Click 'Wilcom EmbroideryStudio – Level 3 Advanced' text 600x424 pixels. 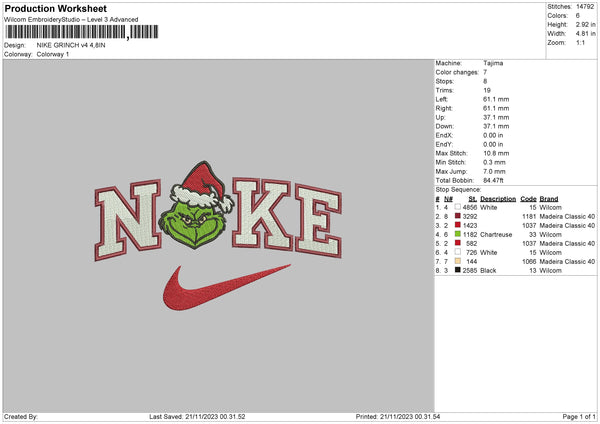(71, 20)
